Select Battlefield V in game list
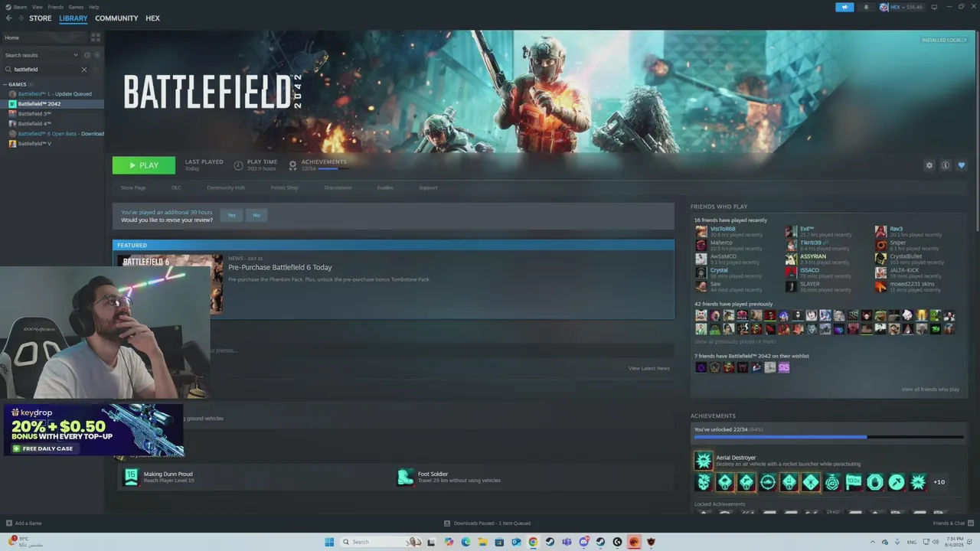The image size is (980, 551). coord(52,144)
